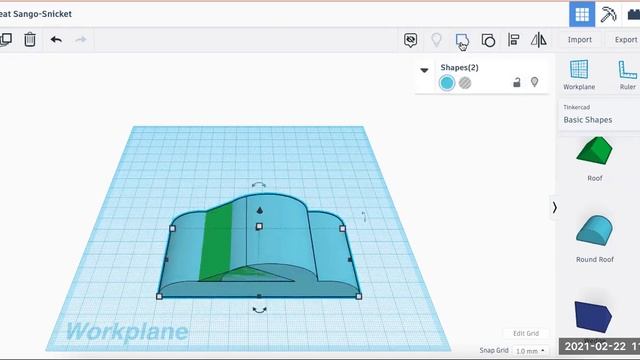Click the Sango-Snicket design name
640x360 pixels.
click(36, 14)
